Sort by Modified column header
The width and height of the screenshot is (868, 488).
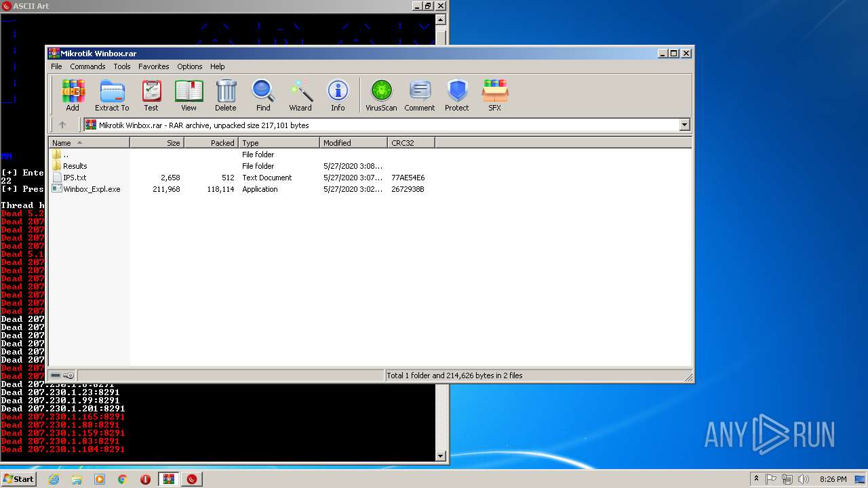tap(354, 143)
